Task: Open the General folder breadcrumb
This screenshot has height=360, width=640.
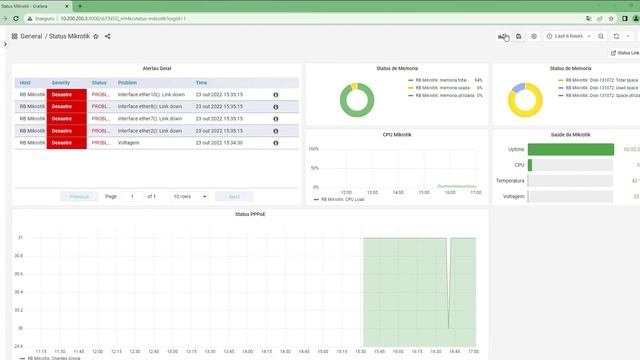Action: click(31, 36)
